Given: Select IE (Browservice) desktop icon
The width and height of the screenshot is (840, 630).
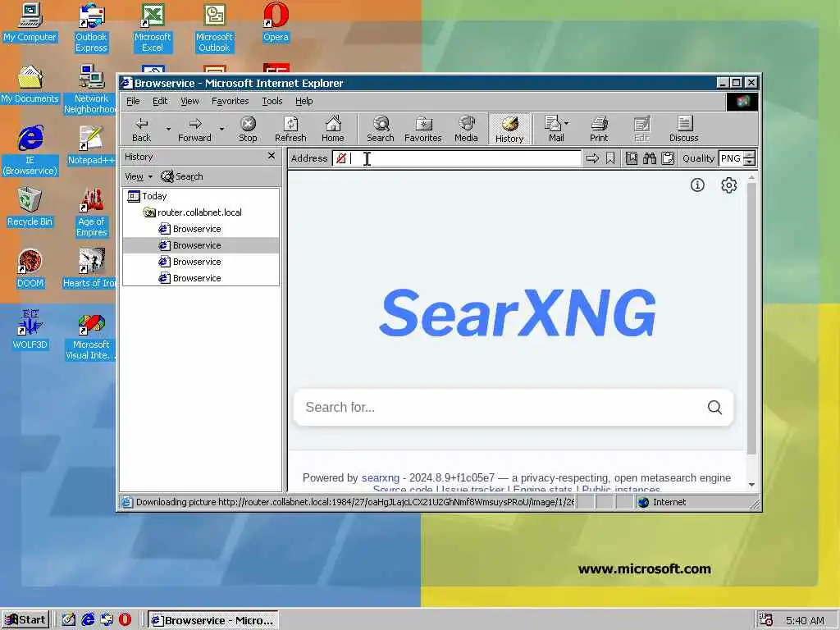Looking at the screenshot, I should pos(30,151).
